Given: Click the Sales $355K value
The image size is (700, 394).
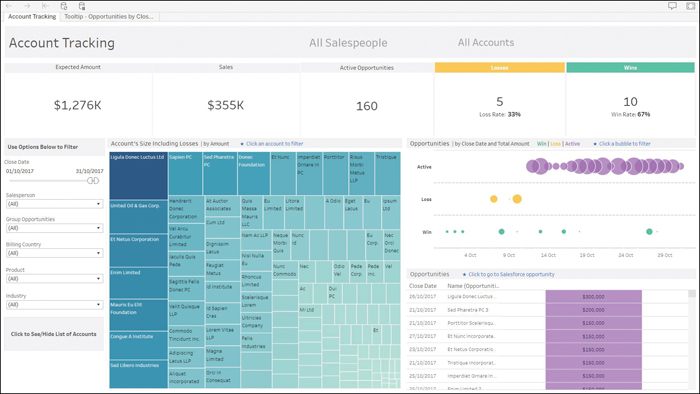Looking at the screenshot, I should coord(225,105).
